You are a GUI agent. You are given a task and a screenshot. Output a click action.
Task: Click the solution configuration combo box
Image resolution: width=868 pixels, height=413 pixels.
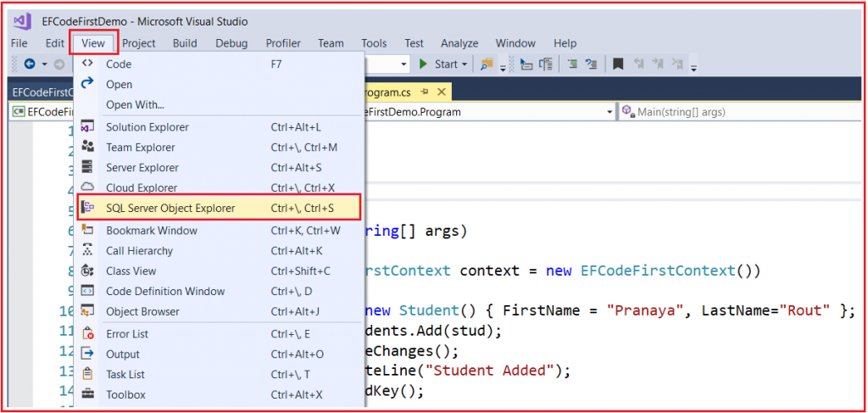tap(388, 64)
